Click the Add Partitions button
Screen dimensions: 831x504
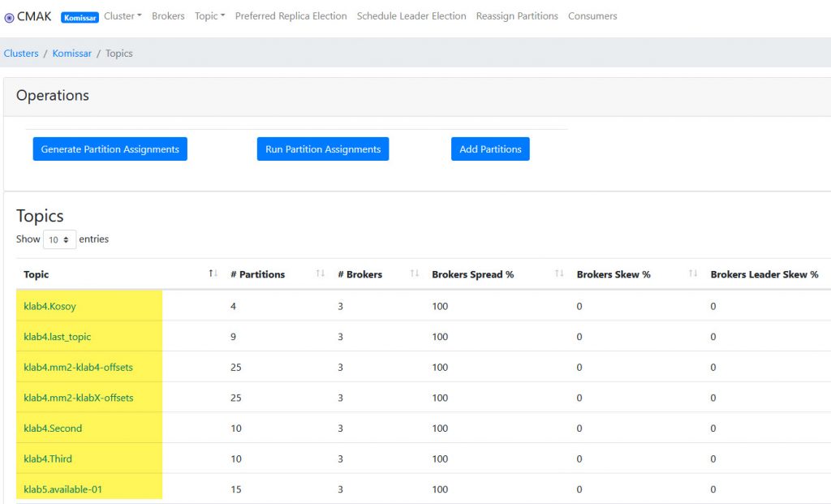[x=490, y=149]
